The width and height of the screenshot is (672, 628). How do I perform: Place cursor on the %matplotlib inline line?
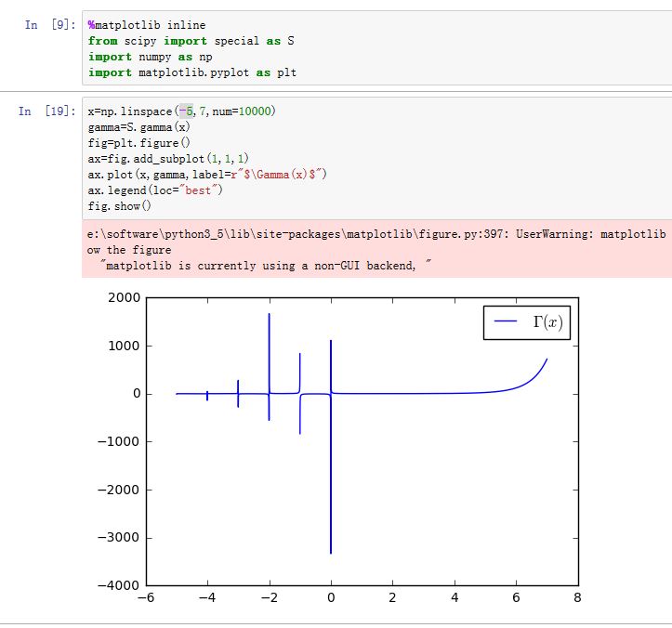pyautogui.click(x=147, y=25)
